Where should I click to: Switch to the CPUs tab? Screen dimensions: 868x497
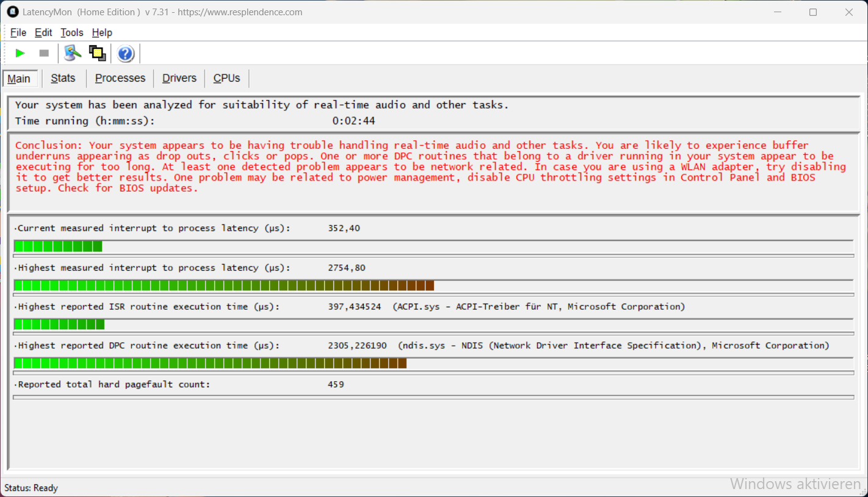[x=226, y=78]
